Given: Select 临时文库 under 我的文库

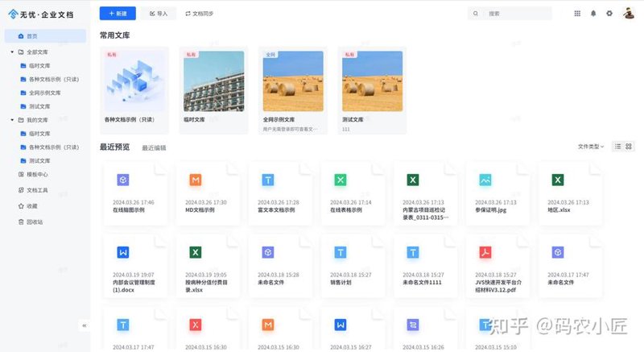Looking at the screenshot, I should coord(39,134).
